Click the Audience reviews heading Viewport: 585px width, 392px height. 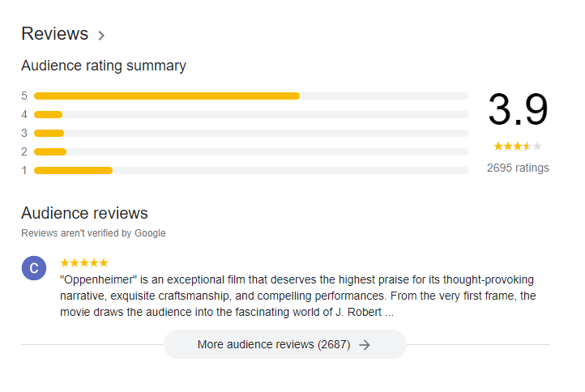(x=85, y=213)
